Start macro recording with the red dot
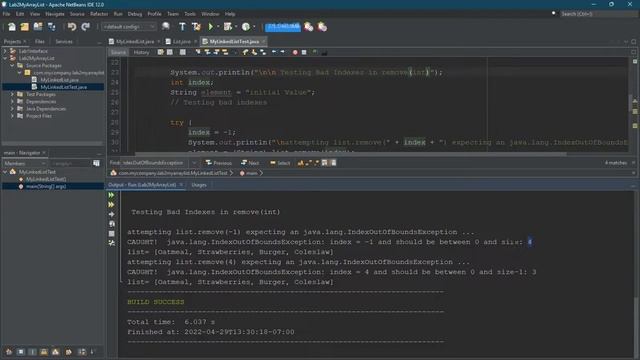The image size is (640, 360). [295, 52]
